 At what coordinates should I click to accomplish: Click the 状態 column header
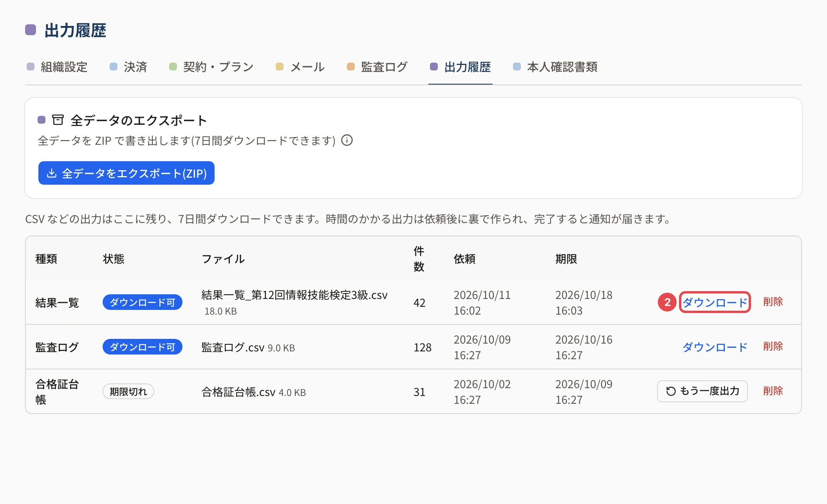[x=114, y=259]
